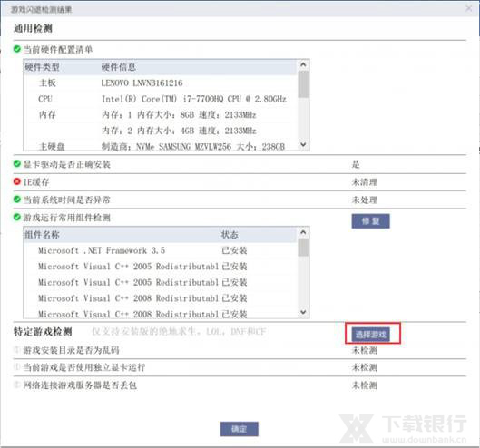This screenshot has height=448, width=480.
Task: Click info icon beside 游戏安装目录是否为乱码
Action: click(17, 349)
